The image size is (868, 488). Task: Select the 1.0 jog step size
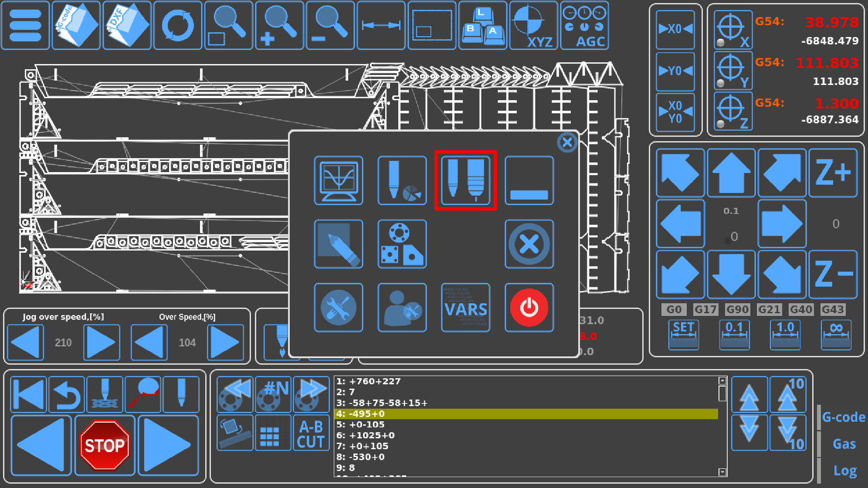pyautogui.click(x=785, y=335)
